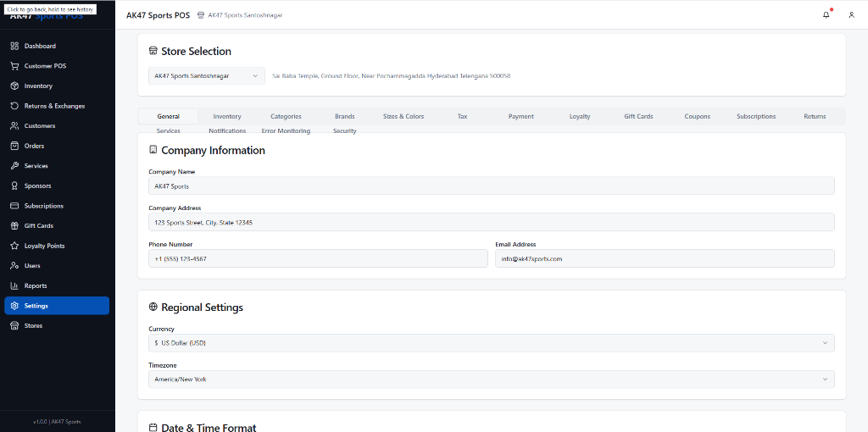This screenshot has width=868, height=432.
Task: Open the user profile icon
Action: pos(851,15)
